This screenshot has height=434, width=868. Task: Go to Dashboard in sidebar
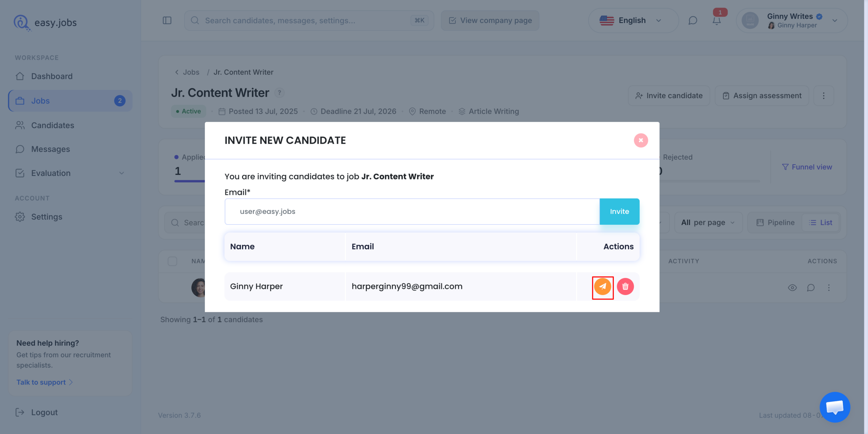[70, 76]
